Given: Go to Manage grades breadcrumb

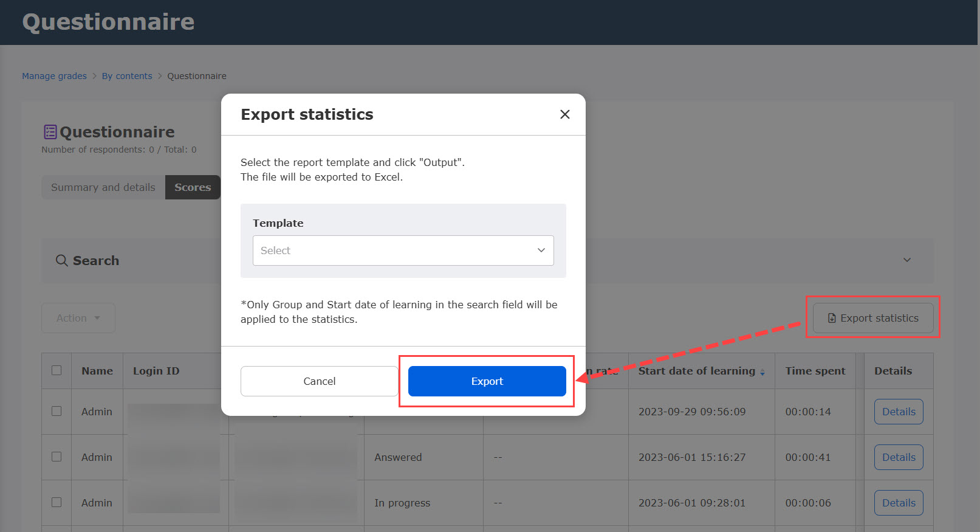Looking at the screenshot, I should click(54, 76).
